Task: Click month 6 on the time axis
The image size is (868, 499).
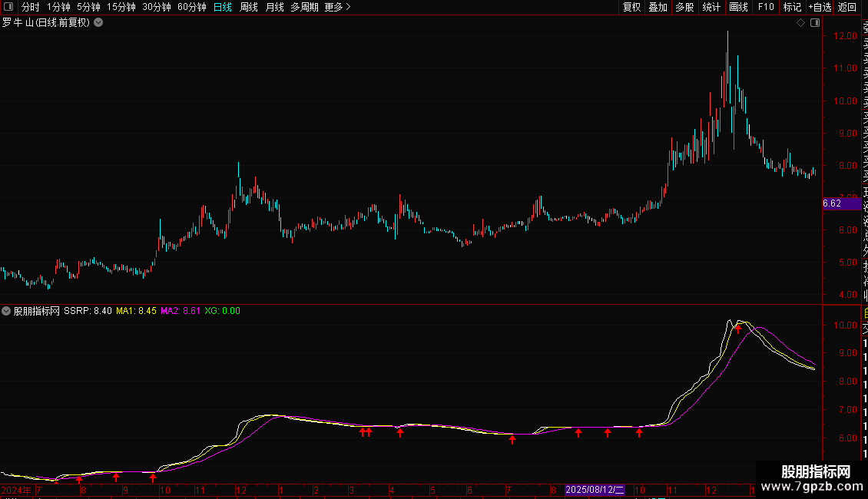Action: click(469, 490)
